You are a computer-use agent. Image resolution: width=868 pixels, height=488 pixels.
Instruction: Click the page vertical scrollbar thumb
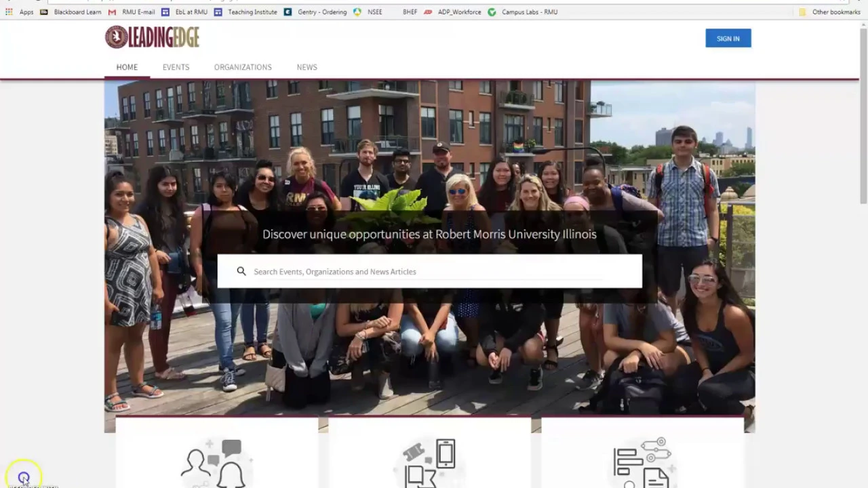pyautogui.click(x=863, y=115)
